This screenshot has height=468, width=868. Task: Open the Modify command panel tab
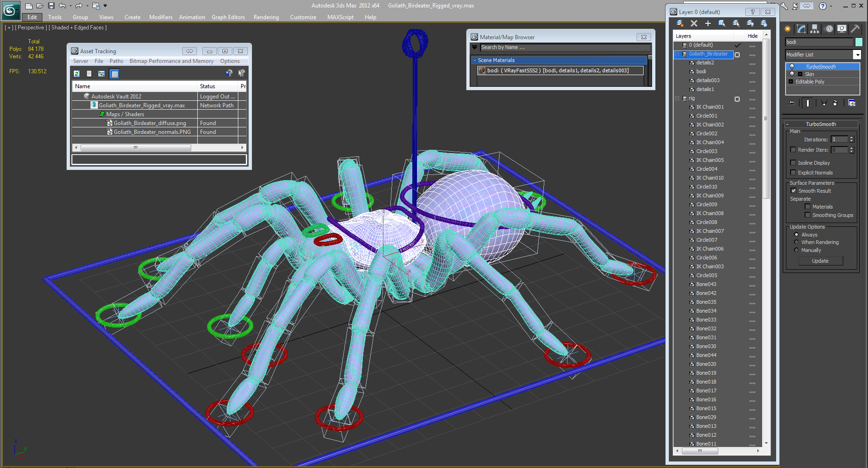click(801, 29)
